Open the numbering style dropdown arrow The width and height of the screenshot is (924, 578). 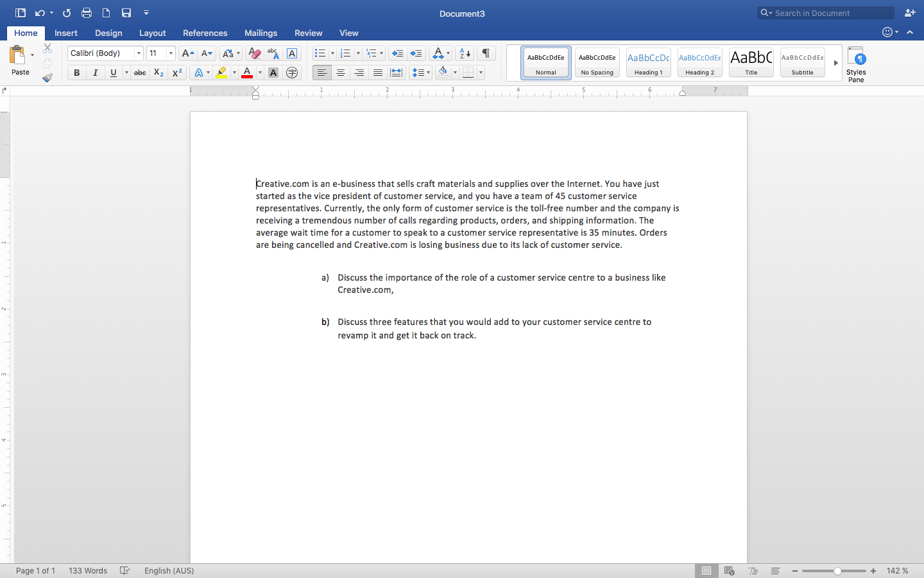coord(358,53)
